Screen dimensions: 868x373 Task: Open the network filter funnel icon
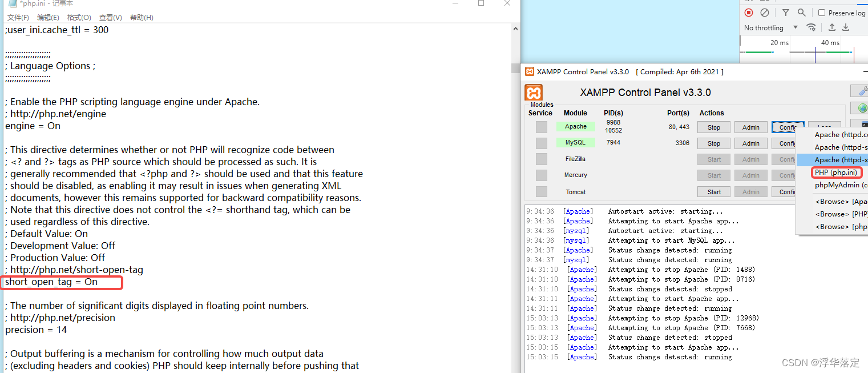click(x=786, y=13)
